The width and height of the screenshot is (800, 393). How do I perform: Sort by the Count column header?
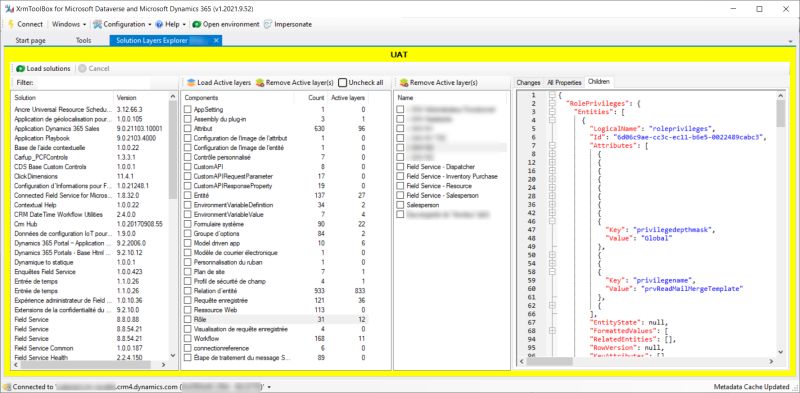pyautogui.click(x=311, y=97)
